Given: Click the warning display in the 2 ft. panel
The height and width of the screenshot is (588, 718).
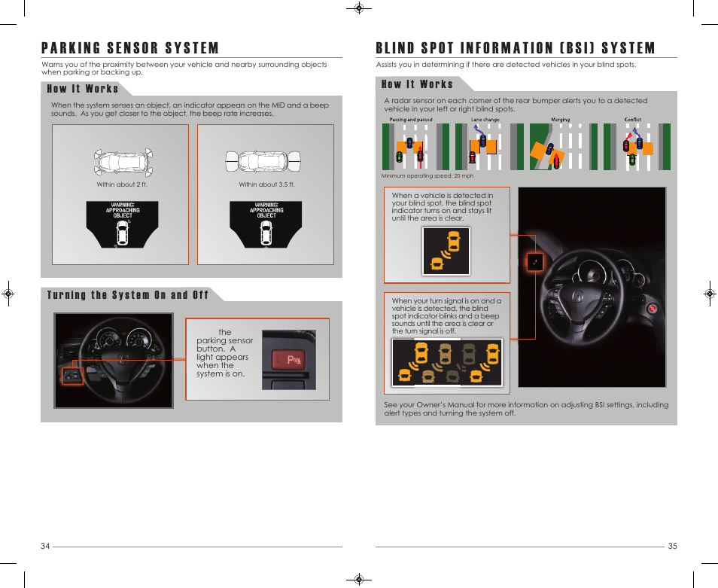Looking at the screenshot, I should 122,224.
